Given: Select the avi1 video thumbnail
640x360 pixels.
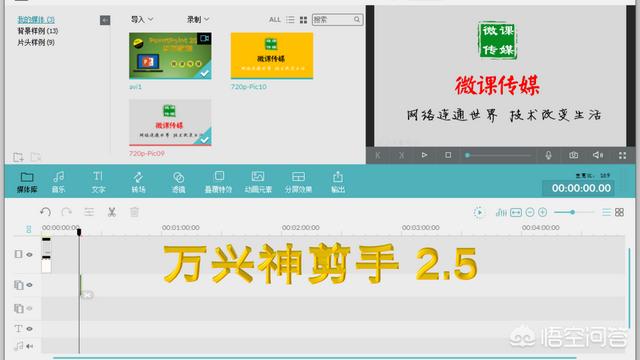Looking at the screenshot, I should coord(170,56).
